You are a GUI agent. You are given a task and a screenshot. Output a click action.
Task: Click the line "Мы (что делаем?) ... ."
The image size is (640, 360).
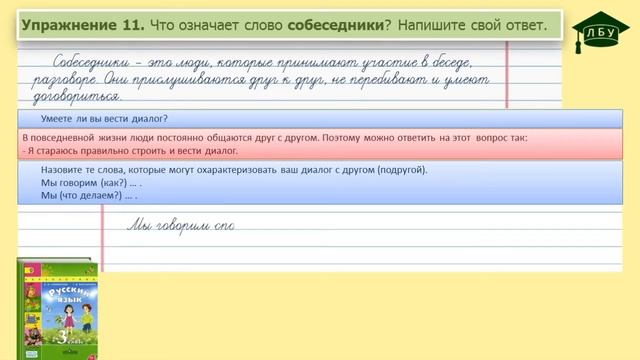coord(89,196)
